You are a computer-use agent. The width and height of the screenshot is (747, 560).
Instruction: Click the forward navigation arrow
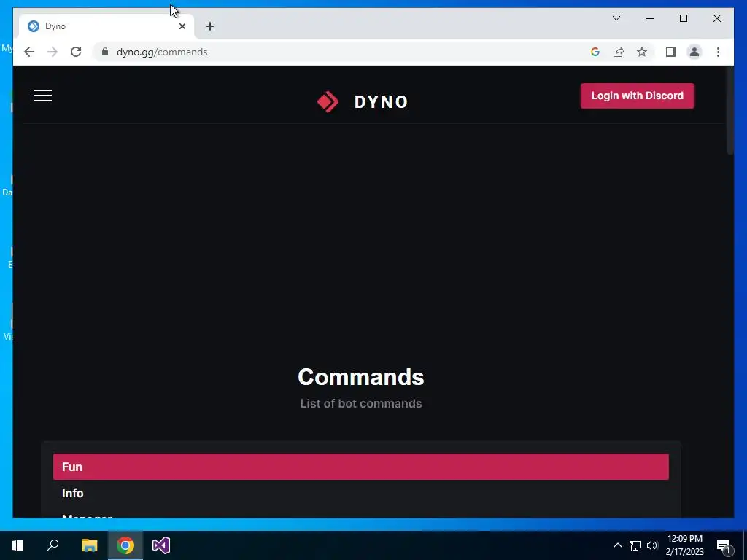(x=53, y=52)
